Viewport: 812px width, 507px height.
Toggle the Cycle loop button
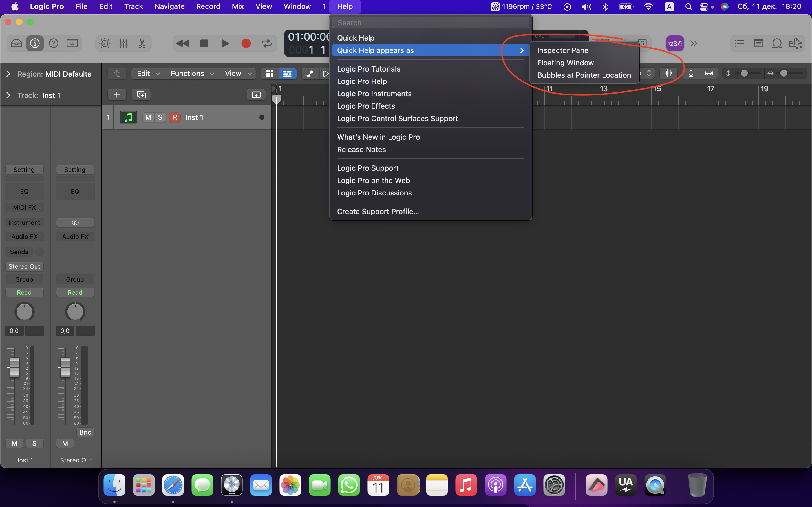click(266, 43)
